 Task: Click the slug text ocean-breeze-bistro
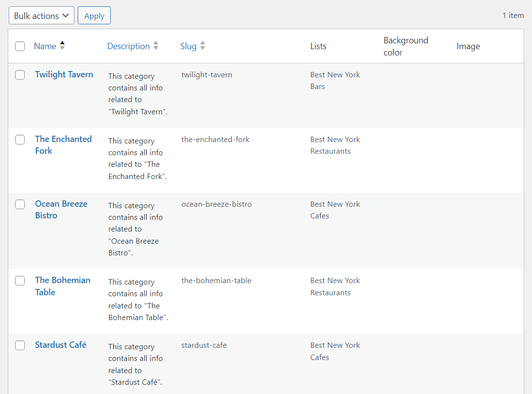[x=217, y=204]
